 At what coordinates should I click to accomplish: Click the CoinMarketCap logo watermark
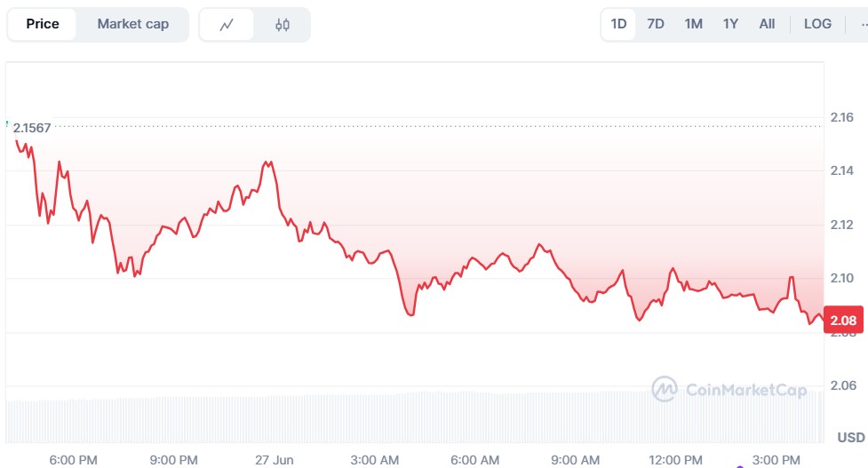[716, 389]
